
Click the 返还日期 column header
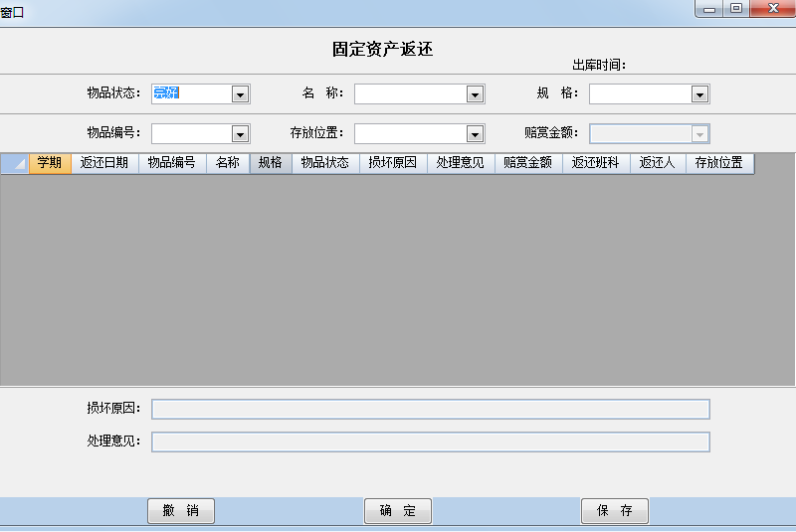[x=104, y=163]
